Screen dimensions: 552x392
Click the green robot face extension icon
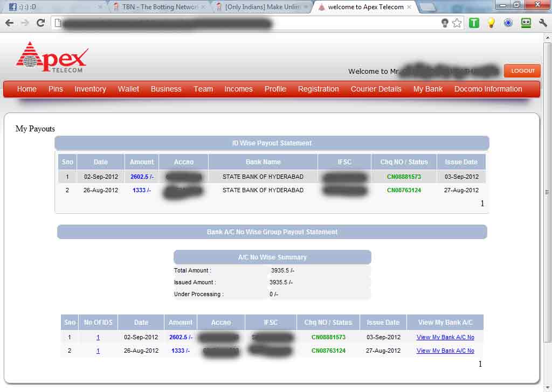click(x=526, y=23)
